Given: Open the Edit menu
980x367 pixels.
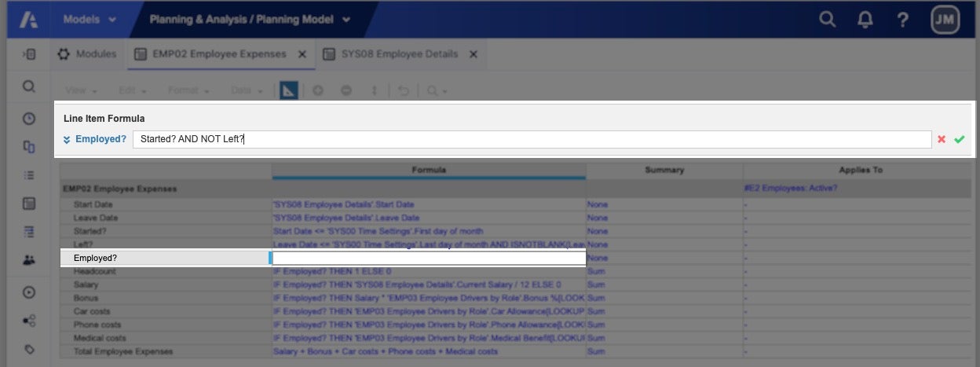Looking at the screenshot, I should click(x=132, y=90).
